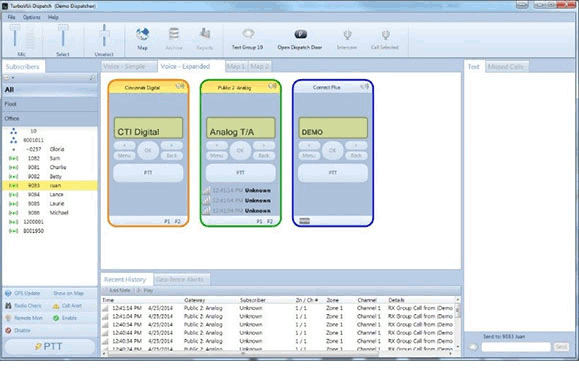Adjust the Mic volume slider

[15, 37]
